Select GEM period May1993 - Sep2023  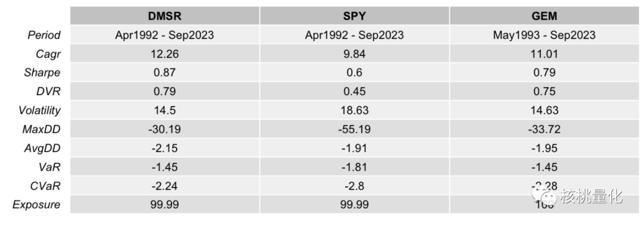pyautogui.click(x=544, y=35)
